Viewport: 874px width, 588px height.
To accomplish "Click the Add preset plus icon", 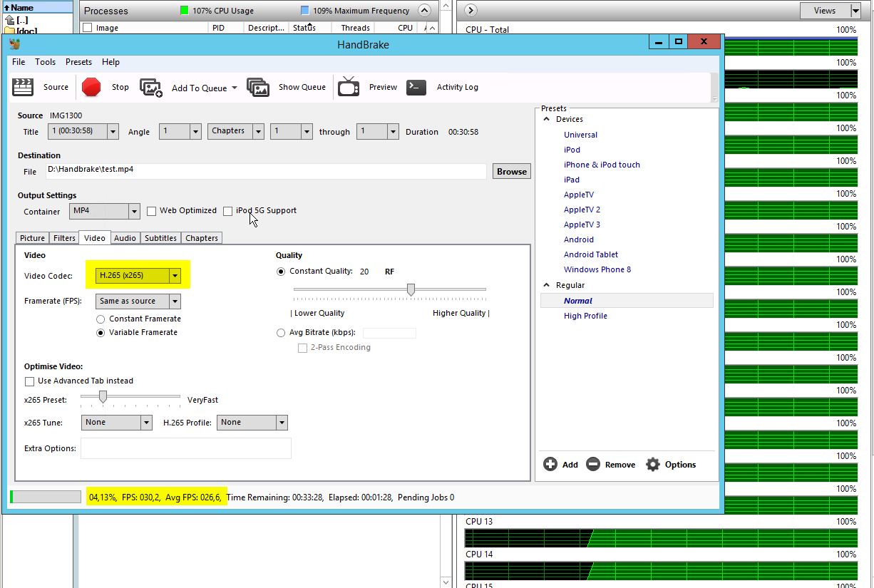I will pyautogui.click(x=550, y=465).
